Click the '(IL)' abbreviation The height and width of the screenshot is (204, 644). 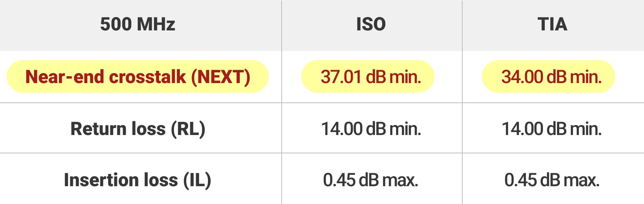coord(197,180)
